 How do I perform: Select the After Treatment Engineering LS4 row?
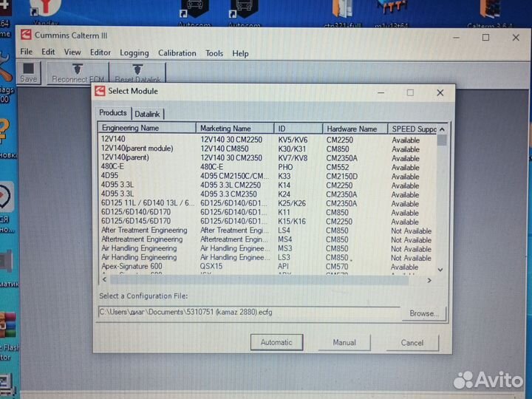pyautogui.click(x=267, y=231)
